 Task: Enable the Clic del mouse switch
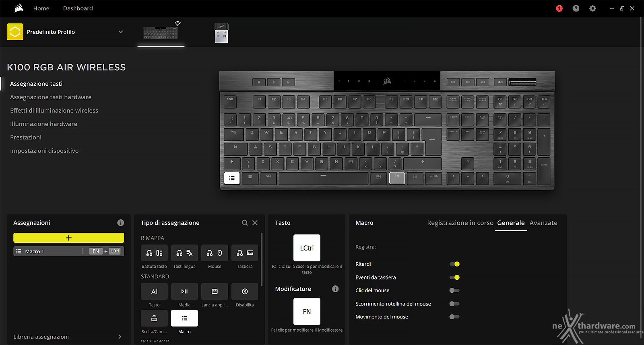coord(454,290)
